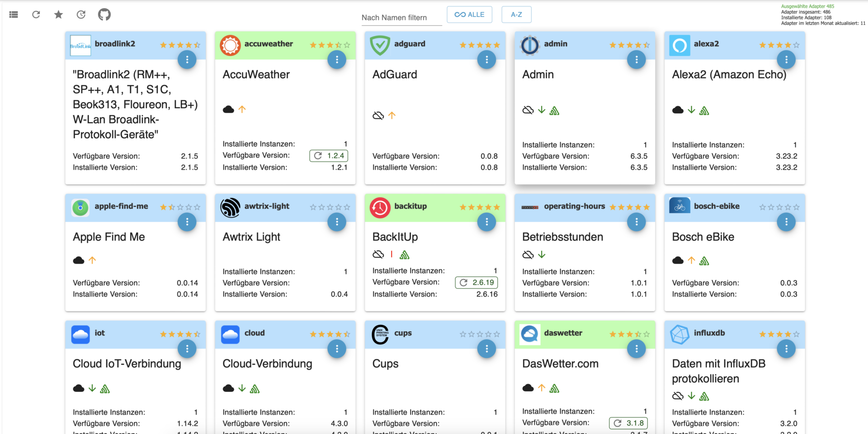Click the ALLE button
This screenshot has width=868, height=434.
(x=469, y=14)
